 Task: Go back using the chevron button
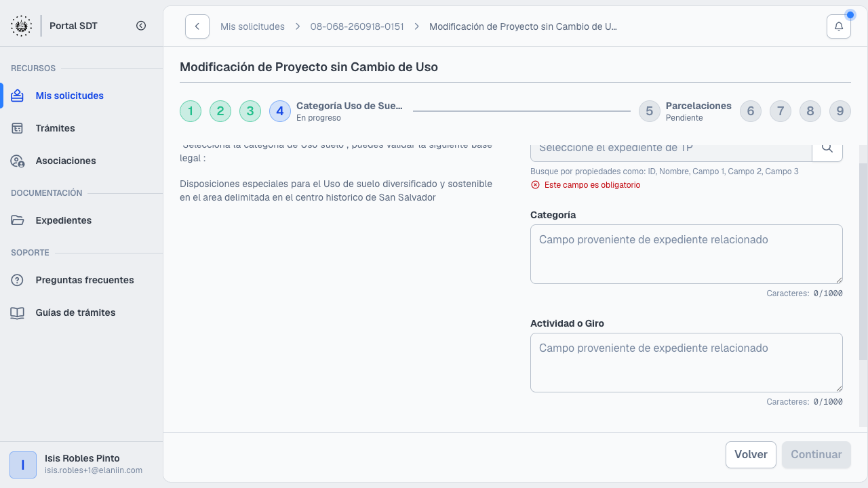tap(197, 26)
